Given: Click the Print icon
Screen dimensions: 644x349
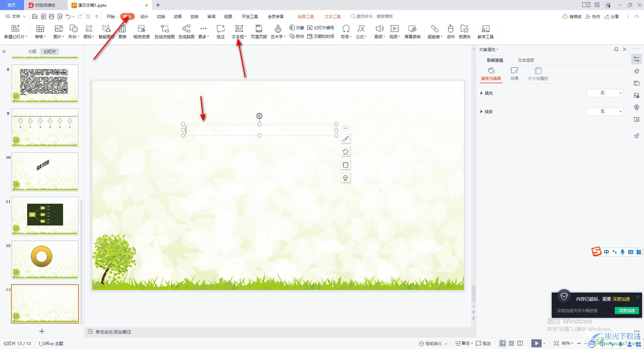Looking at the screenshot, I should tap(51, 16).
